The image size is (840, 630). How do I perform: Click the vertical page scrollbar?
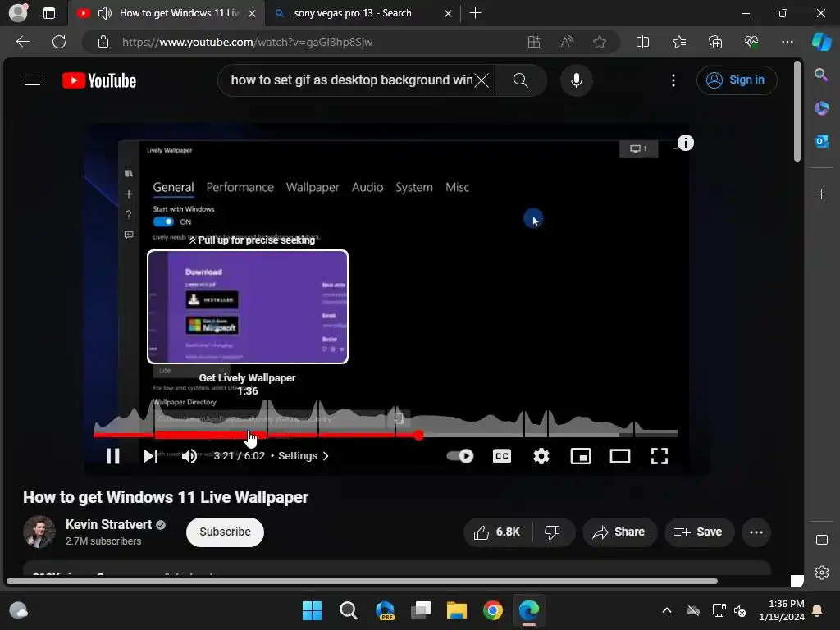(x=797, y=111)
